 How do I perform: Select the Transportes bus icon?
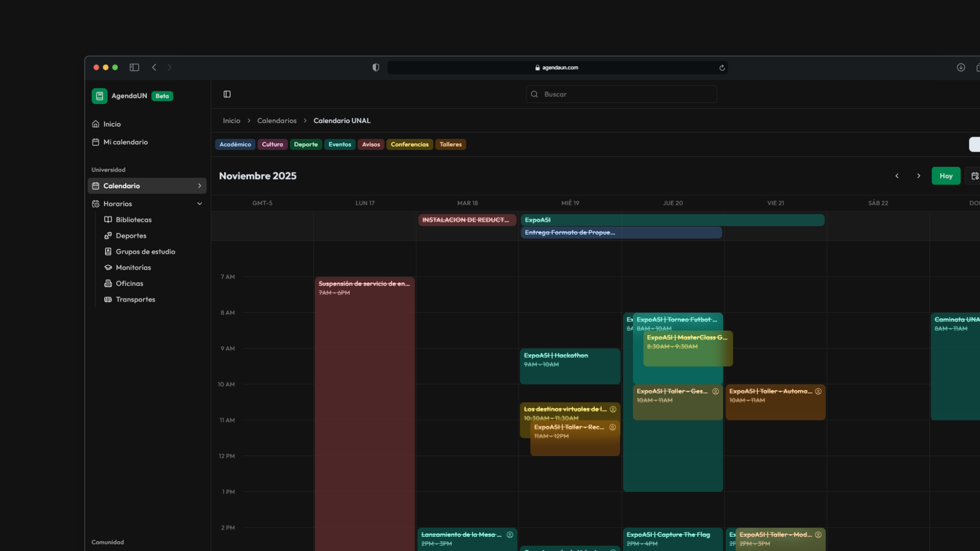coord(108,299)
